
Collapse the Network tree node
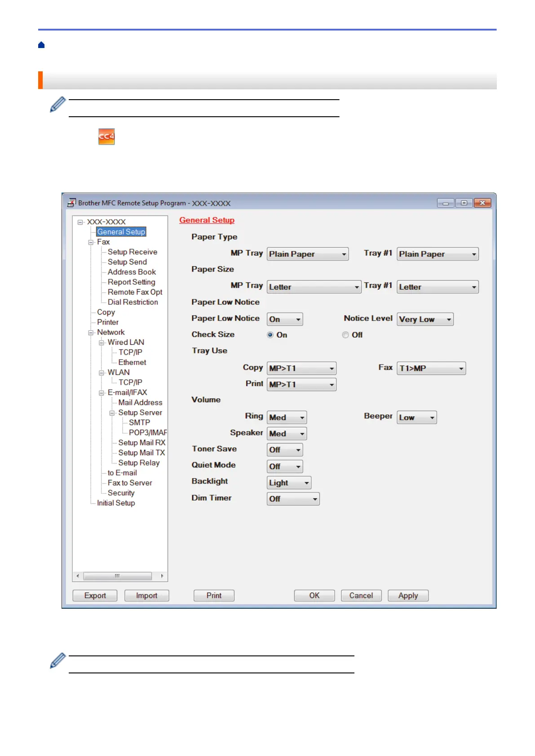click(91, 332)
